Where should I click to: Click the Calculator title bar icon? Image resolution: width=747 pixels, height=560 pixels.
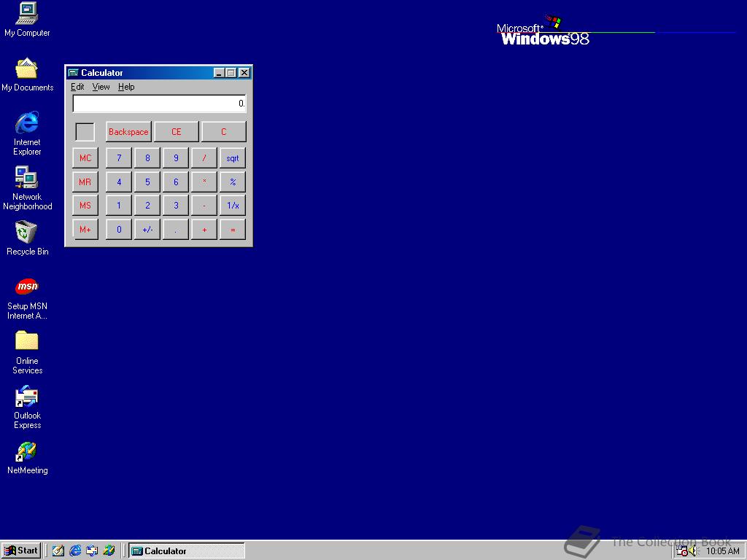coord(74,72)
